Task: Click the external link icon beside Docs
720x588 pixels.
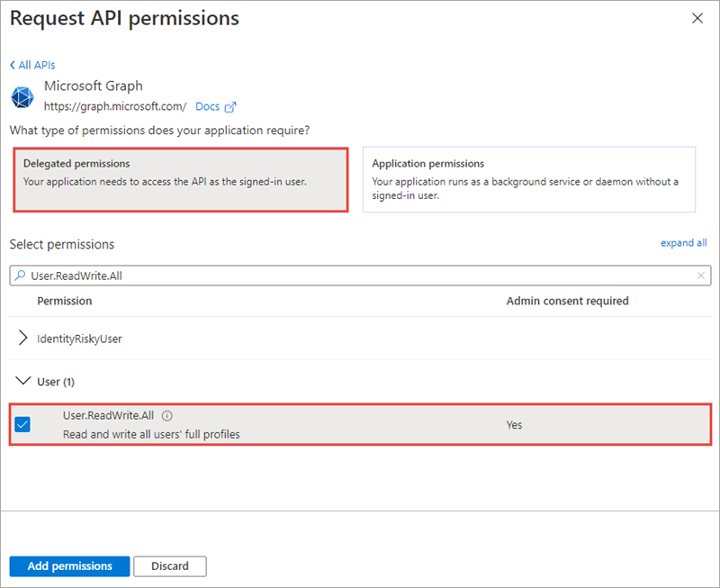Action: click(x=230, y=107)
